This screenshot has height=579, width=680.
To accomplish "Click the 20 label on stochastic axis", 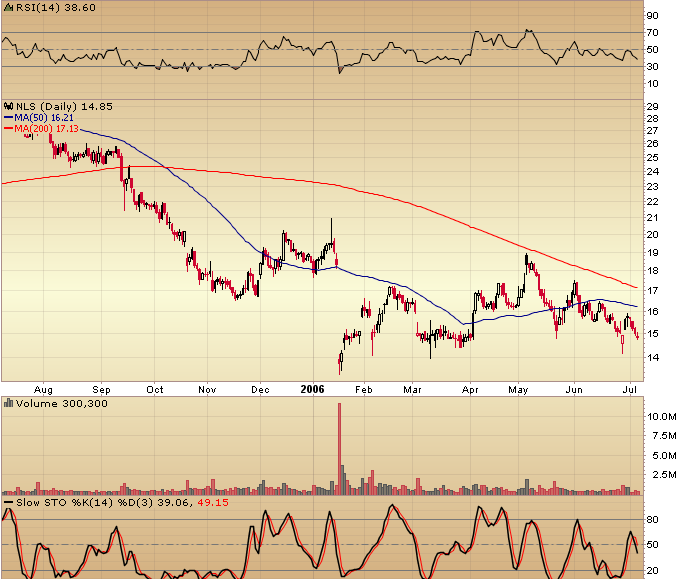I will (x=653, y=571).
